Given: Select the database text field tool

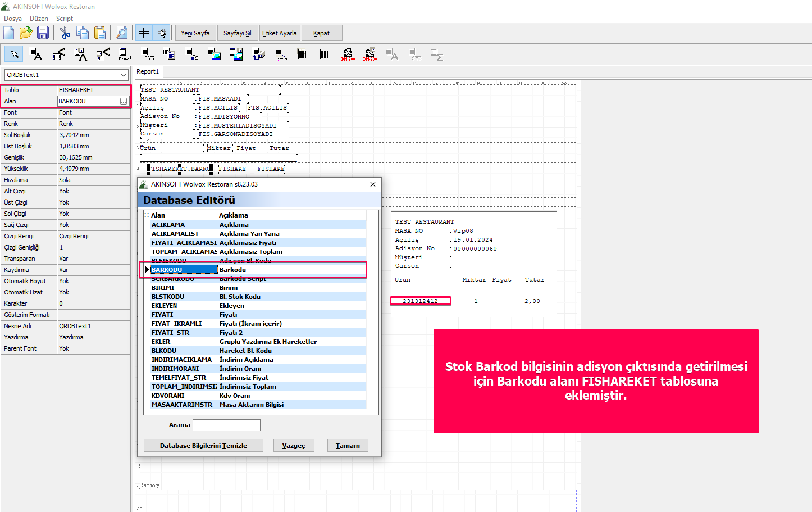Looking at the screenshot, I should point(80,55).
